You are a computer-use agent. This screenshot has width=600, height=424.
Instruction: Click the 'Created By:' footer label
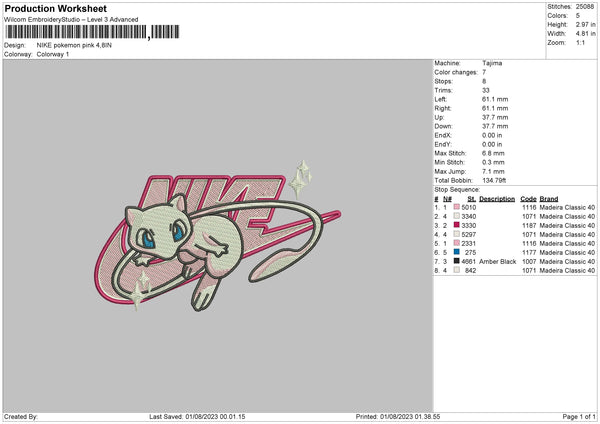point(21,416)
